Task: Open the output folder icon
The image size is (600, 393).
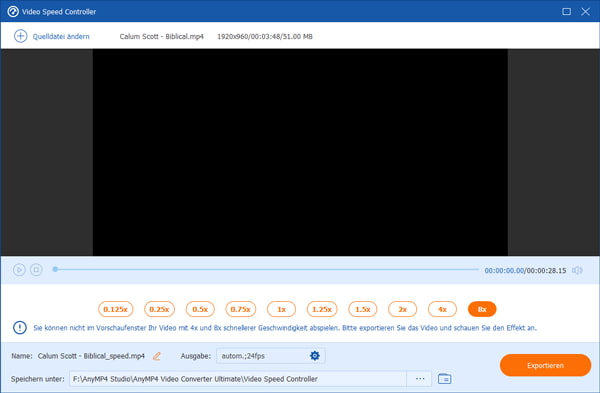Action: point(444,379)
